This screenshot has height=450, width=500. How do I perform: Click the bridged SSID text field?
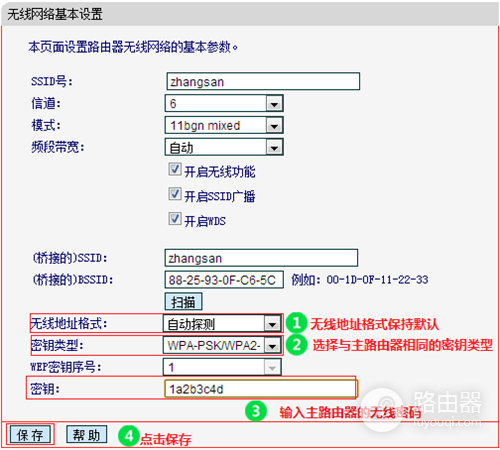261,258
